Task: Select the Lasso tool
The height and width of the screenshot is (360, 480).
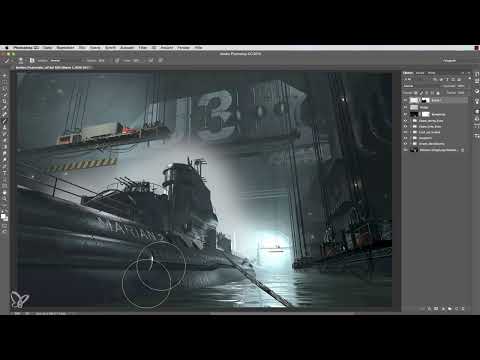Action: pyautogui.click(x=4, y=89)
